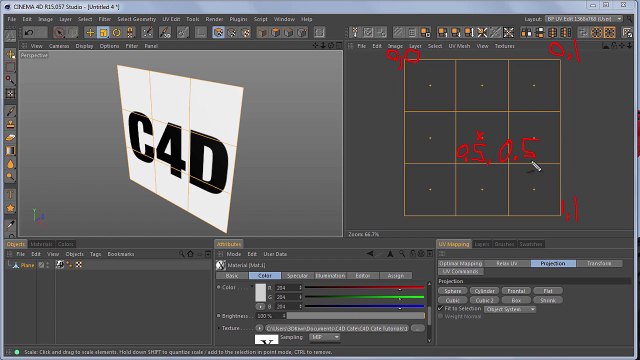
Task: Toggle the Brightness channel radio dot
Action: pyautogui.click(x=219, y=316)
